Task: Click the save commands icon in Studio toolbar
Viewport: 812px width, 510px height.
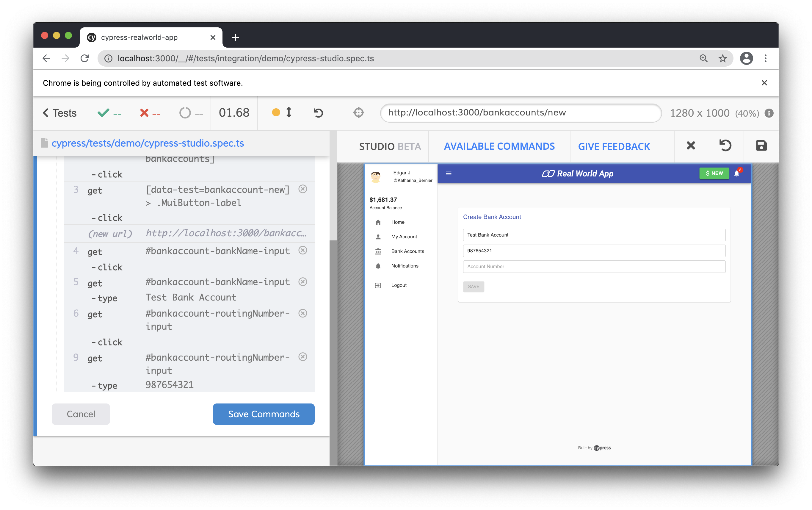Action: [761, 146]
